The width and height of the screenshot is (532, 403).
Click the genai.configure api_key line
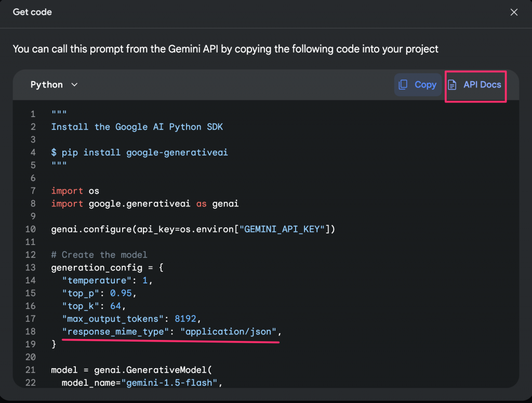pos(193,229)
